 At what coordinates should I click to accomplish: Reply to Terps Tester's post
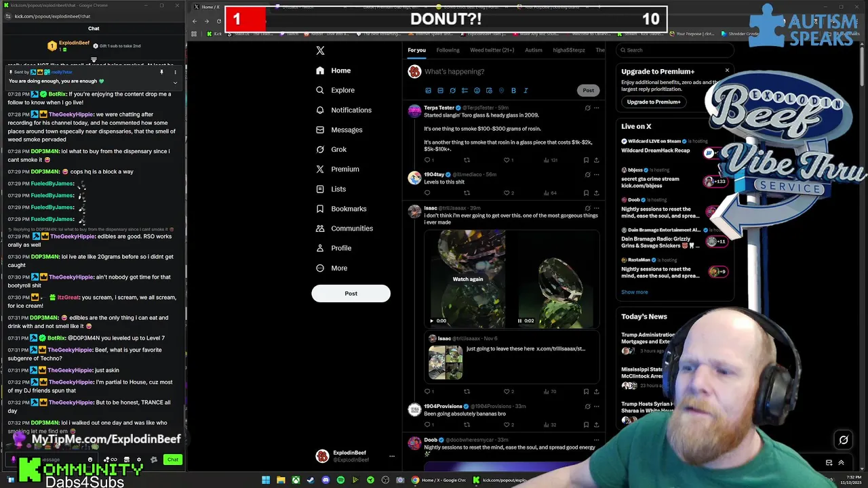click(x=427, y=160)
